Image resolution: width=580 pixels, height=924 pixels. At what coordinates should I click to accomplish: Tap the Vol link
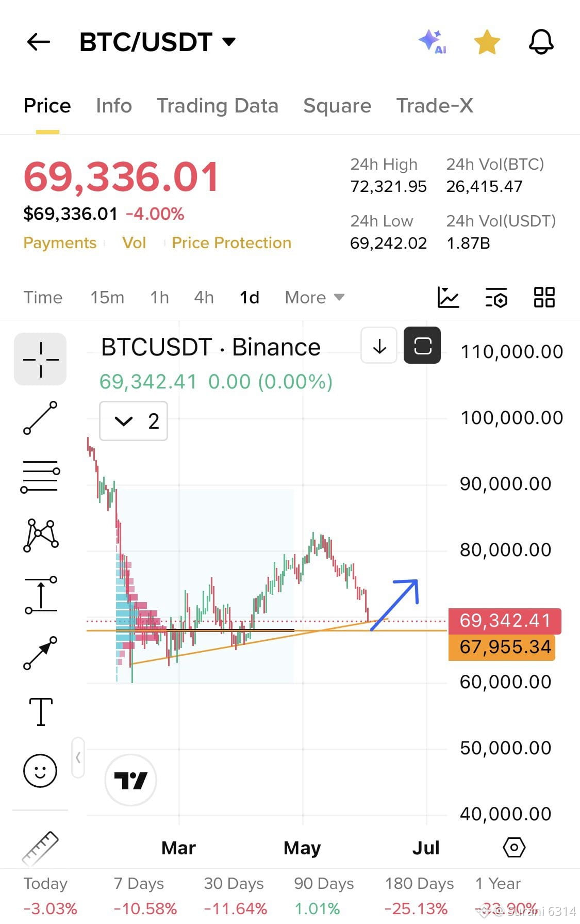(x=134, y=243)
